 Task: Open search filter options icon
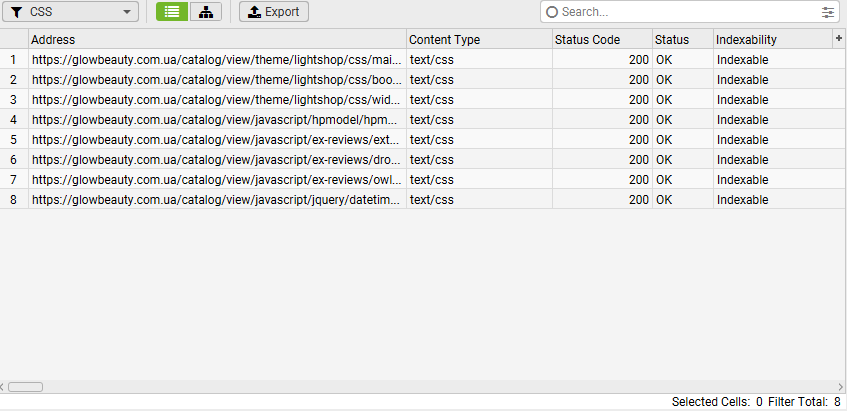[827, 12]
